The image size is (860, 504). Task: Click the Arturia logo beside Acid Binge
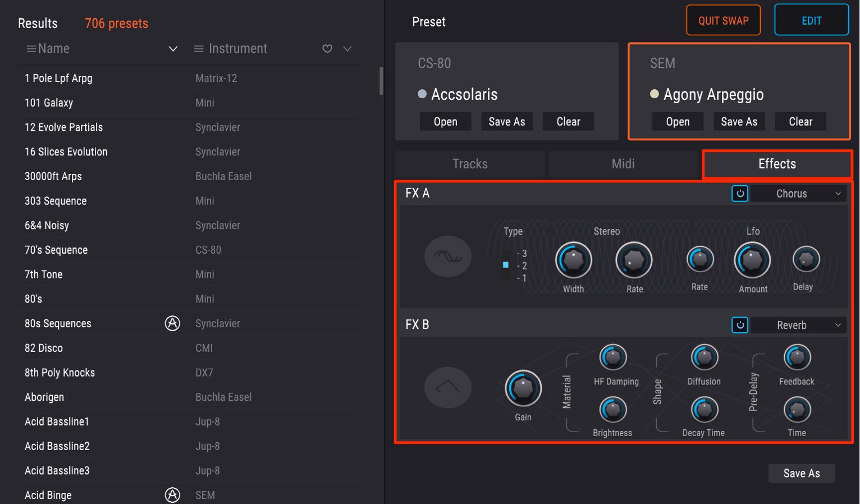[x=172, y=495]
